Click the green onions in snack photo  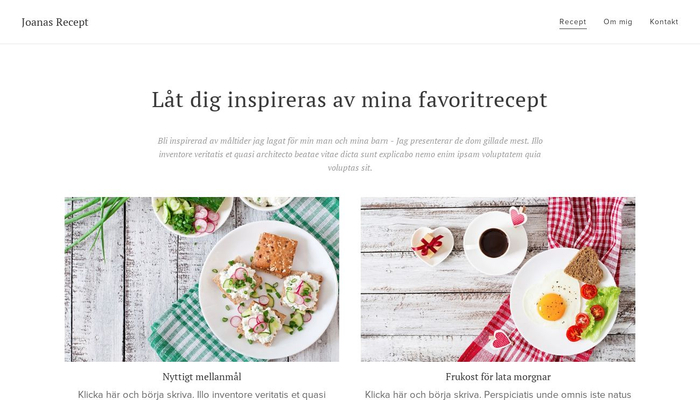click(96, 219)
